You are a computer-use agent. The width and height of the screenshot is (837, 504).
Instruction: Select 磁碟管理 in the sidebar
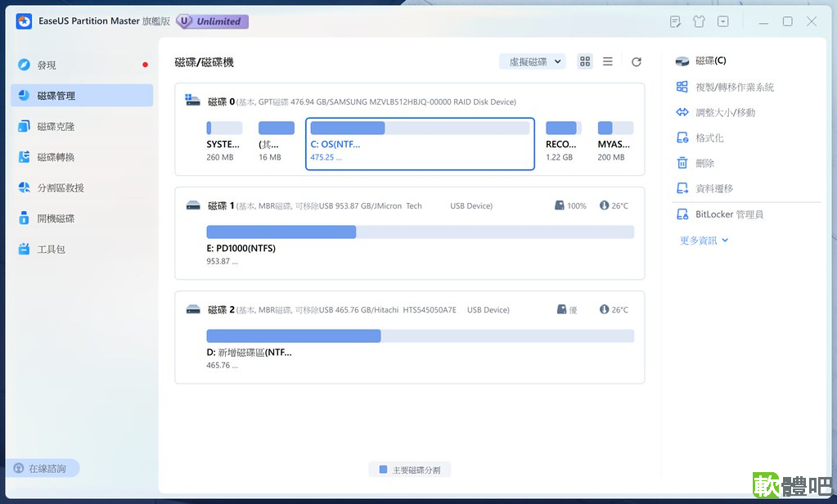click(82, 96)
